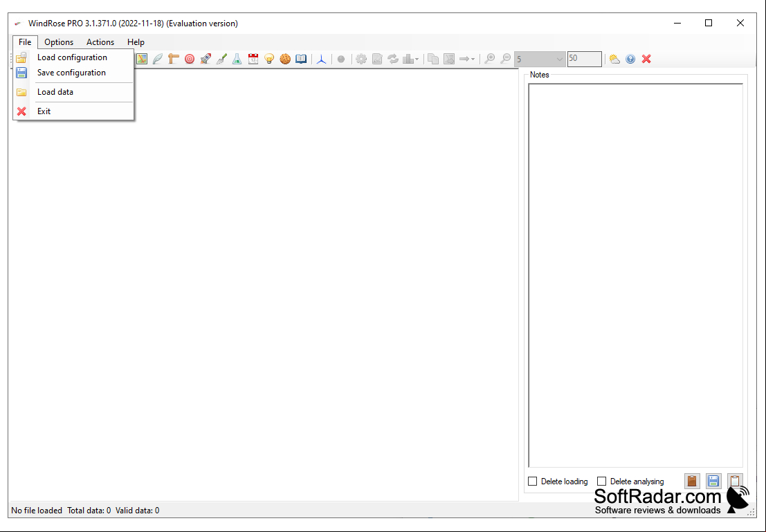Click the zoom out magnifier icon
Viewport: 766px width, 532px height.
[x=506, y=59]
